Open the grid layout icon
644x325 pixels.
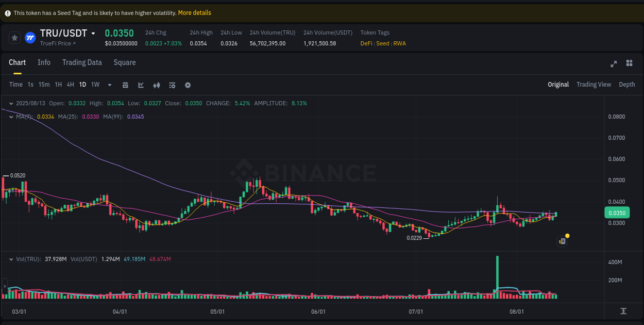[x=629, y=63]
